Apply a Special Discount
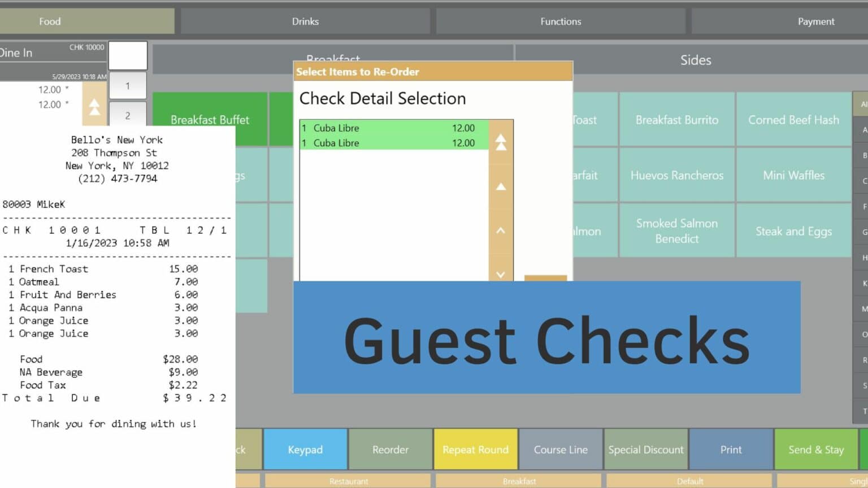The height and width of the screenshot is (488, 868). (645, 450)
